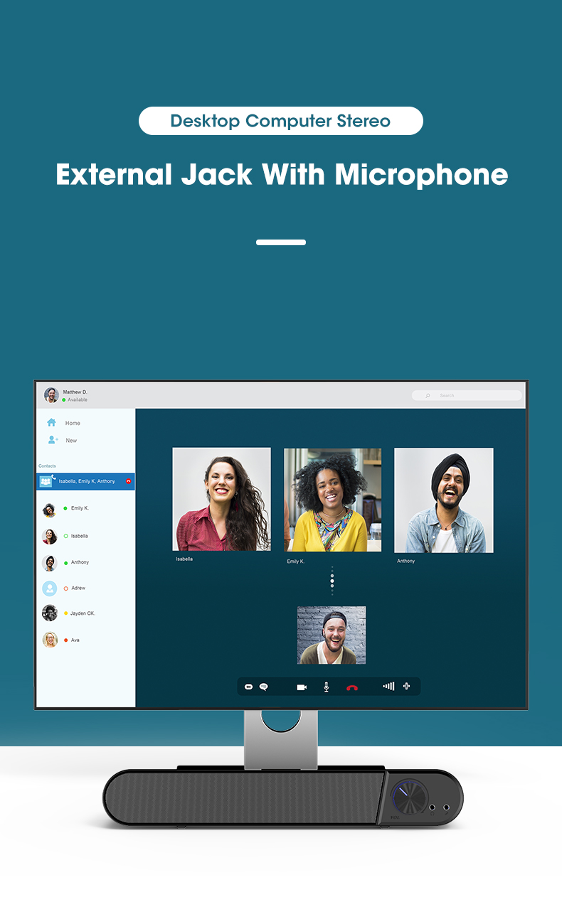The width and height of the screenshot is (562, 924).
Task: Click the Home house icon
Action: 51,422
